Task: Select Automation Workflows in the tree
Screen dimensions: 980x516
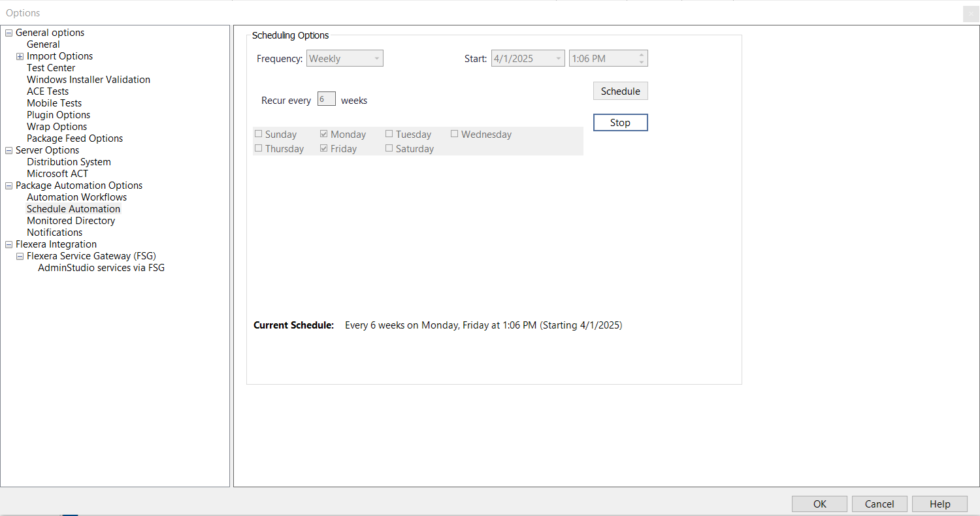Action: pos(76,197)
